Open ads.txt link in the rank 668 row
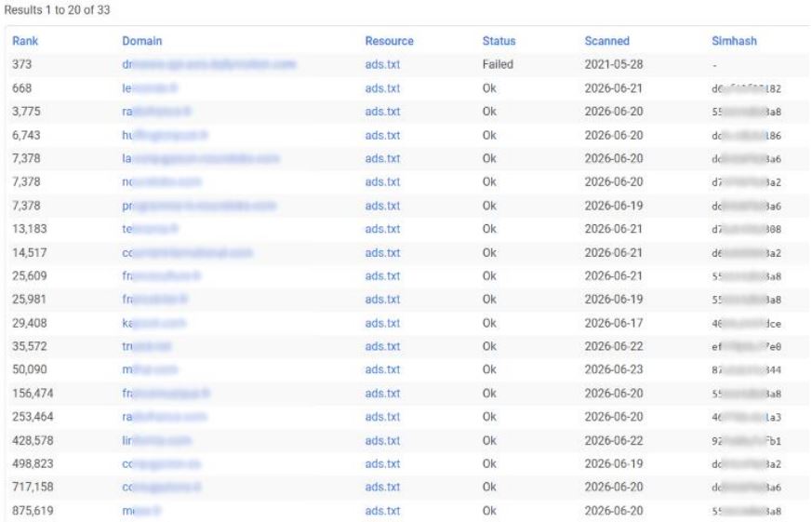The width and height of the screenshot is (812, 522). point(382,88)
